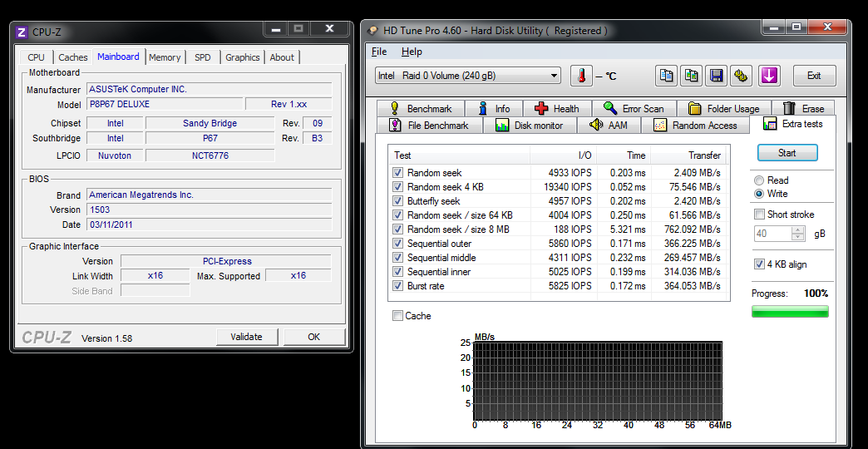Click the Test column header
Image resolution: width=868 pixels, height=449 pixels.
(x=460, y=155)
